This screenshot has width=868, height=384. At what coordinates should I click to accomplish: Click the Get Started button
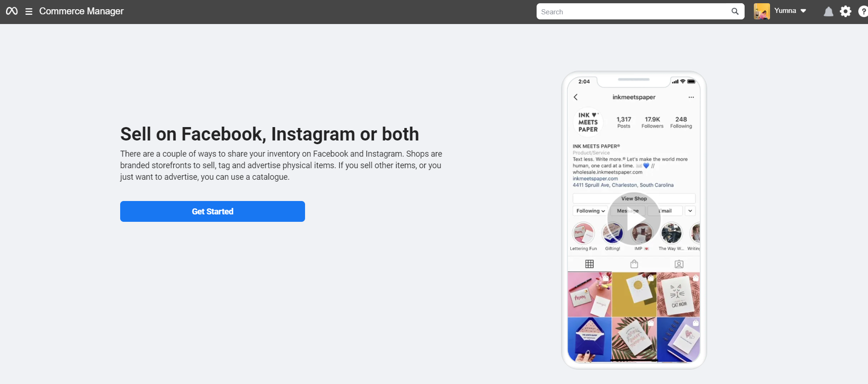point(213,211)
